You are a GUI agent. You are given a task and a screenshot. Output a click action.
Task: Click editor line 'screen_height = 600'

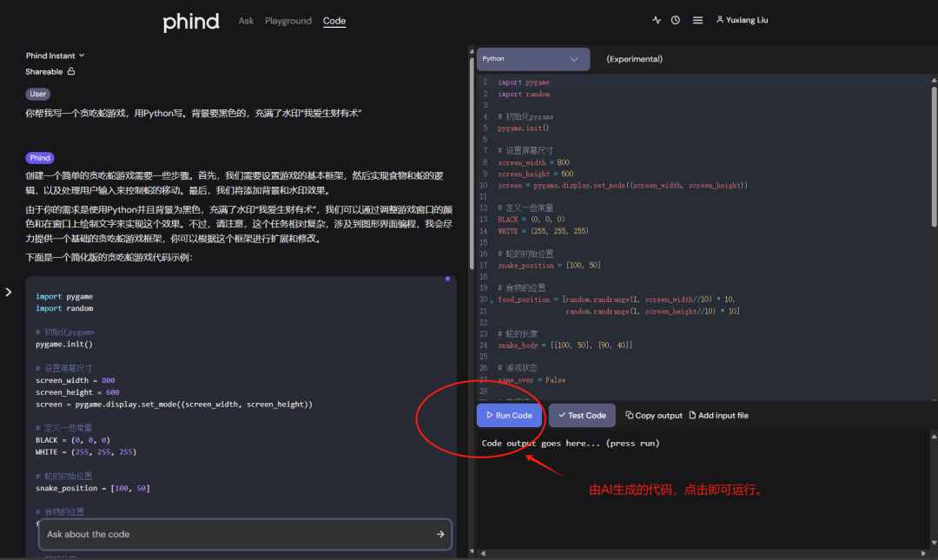[535, 174]
